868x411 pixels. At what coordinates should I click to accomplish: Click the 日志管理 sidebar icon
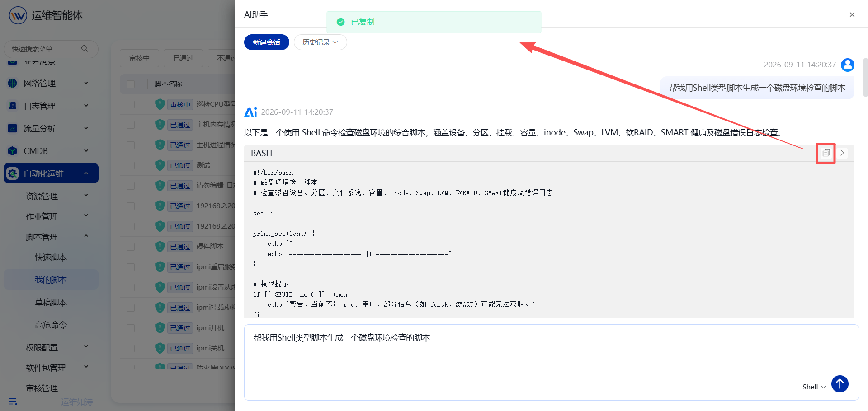coord(13,106)
